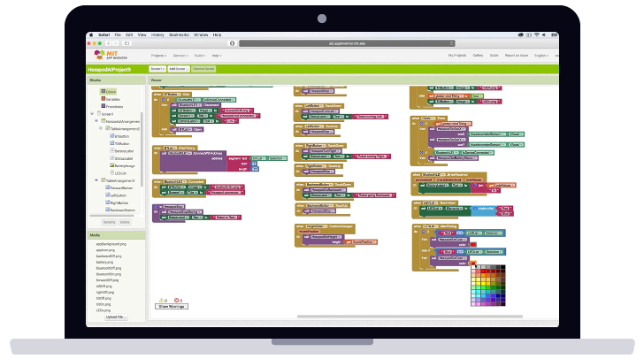Click the Safari address bar
This screenshot has height=359, width=644.
pyautogui.click(x=347, y=43)
